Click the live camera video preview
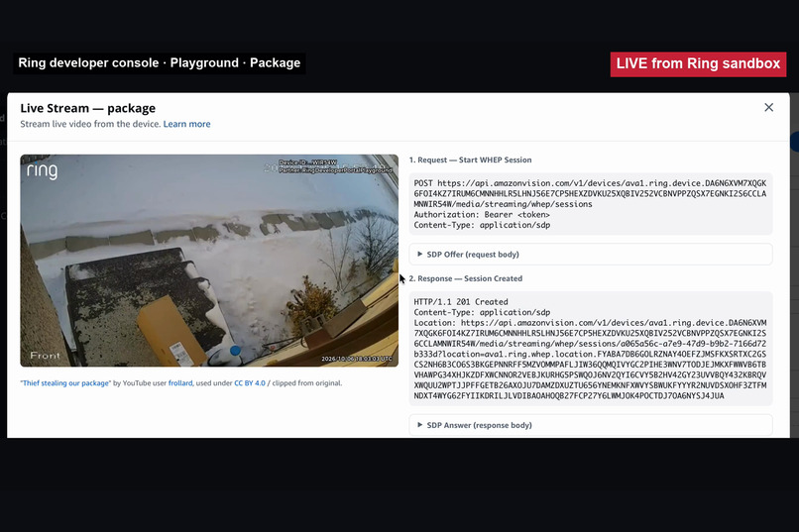The image size is (799, 532). (x=209, y=261)
